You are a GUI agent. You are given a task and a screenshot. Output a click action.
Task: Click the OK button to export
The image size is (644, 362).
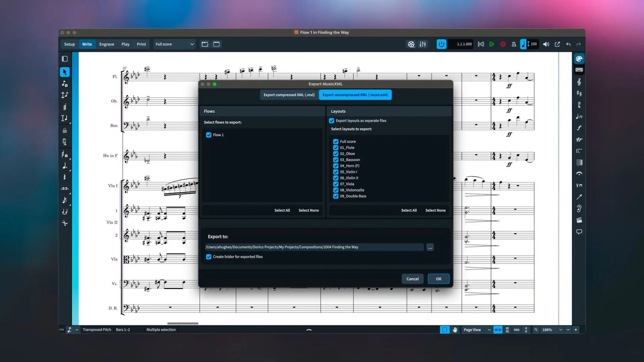tap(438, 279)
